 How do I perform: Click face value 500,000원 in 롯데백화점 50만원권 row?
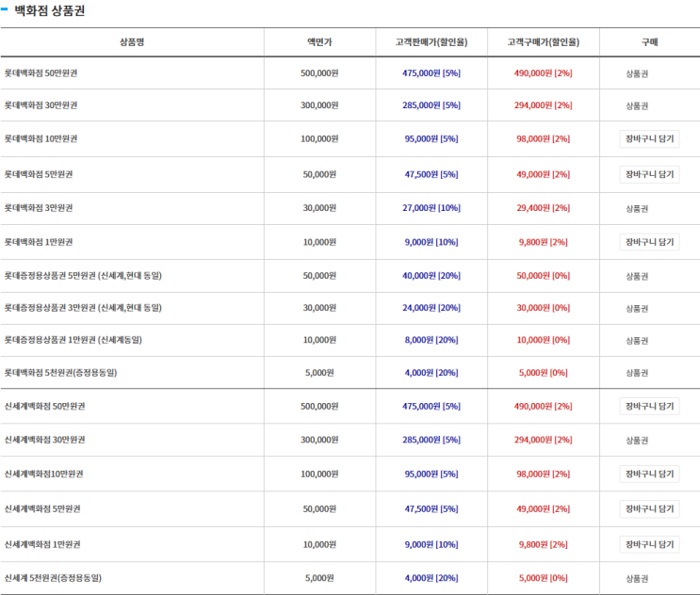click(319, 73)
